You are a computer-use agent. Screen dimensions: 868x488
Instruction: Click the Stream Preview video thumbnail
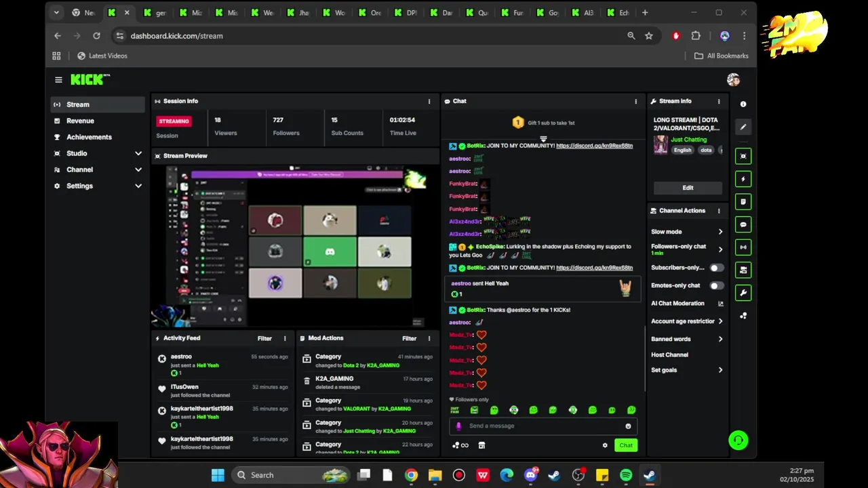click(x=295, y=246)
